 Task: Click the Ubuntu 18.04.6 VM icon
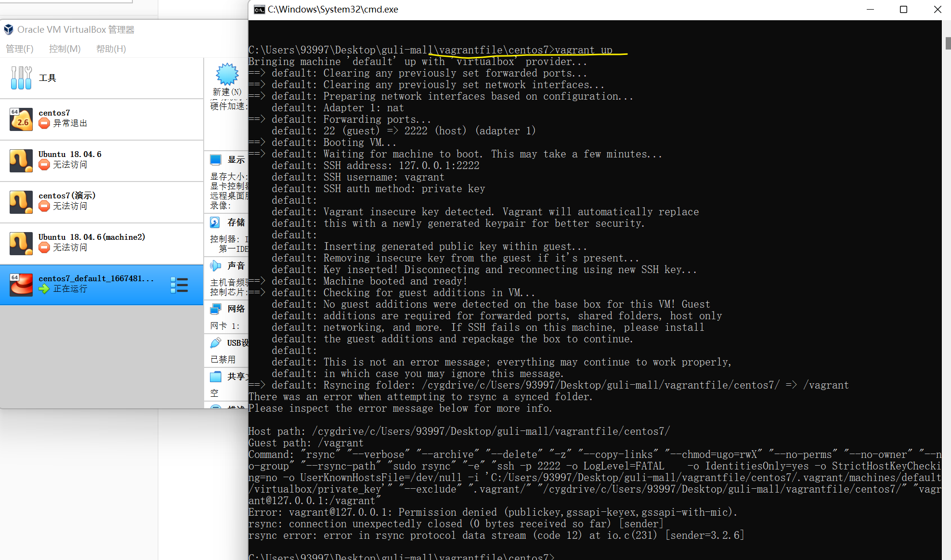tap(21, 161)
